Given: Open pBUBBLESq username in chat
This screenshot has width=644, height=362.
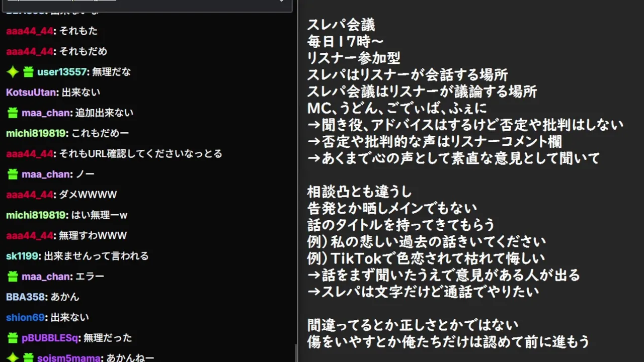Looking at the screenshot, I should click(50, 338).
